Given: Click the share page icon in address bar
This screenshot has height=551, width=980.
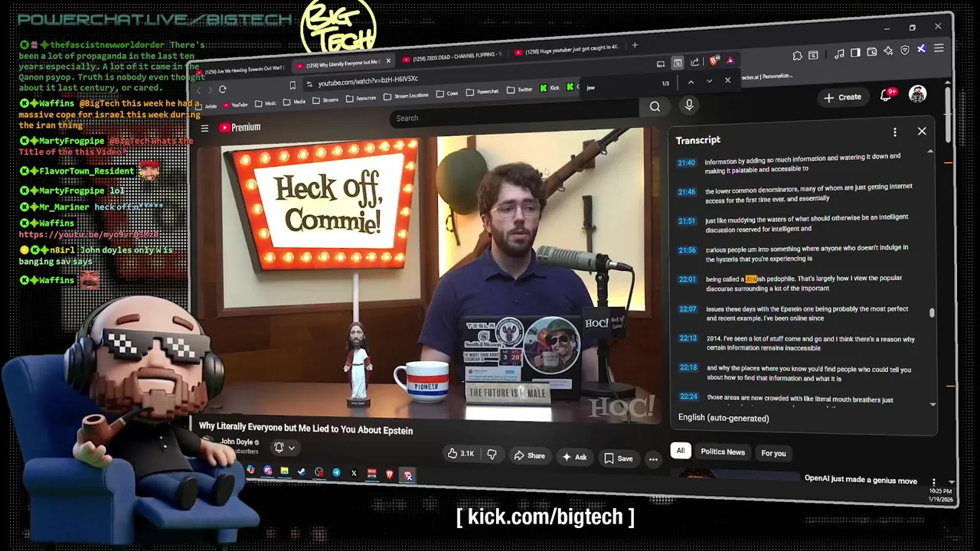Looking at the screenshot, I should click(x=694, y=62).
